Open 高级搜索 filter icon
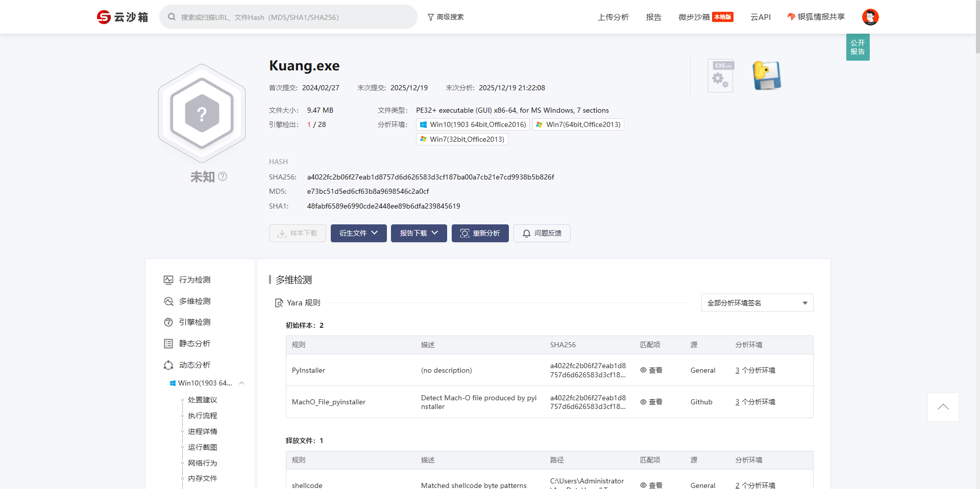 pos(431,17)
